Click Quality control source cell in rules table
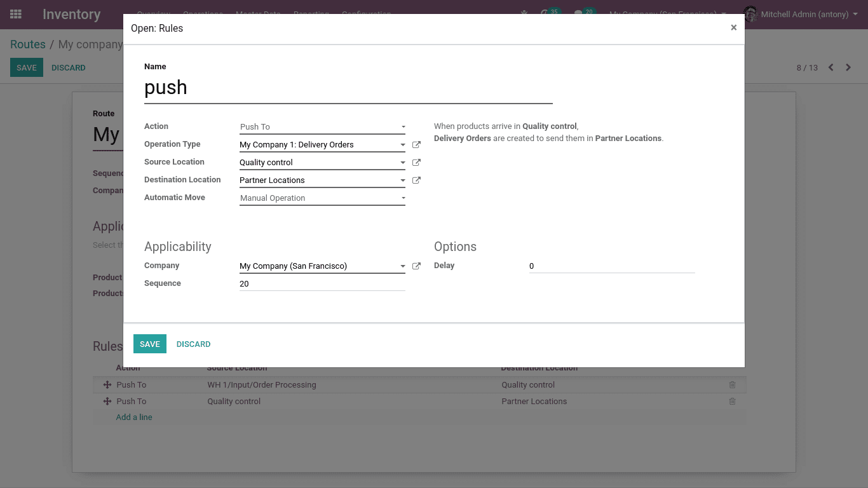 pyautogui.click(x=234, y=402)
